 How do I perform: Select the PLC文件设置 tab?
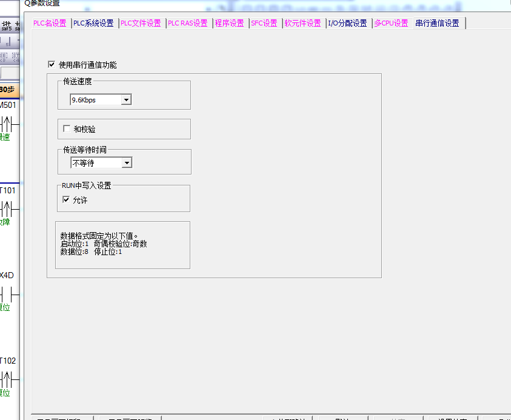(x=141, y=24)
